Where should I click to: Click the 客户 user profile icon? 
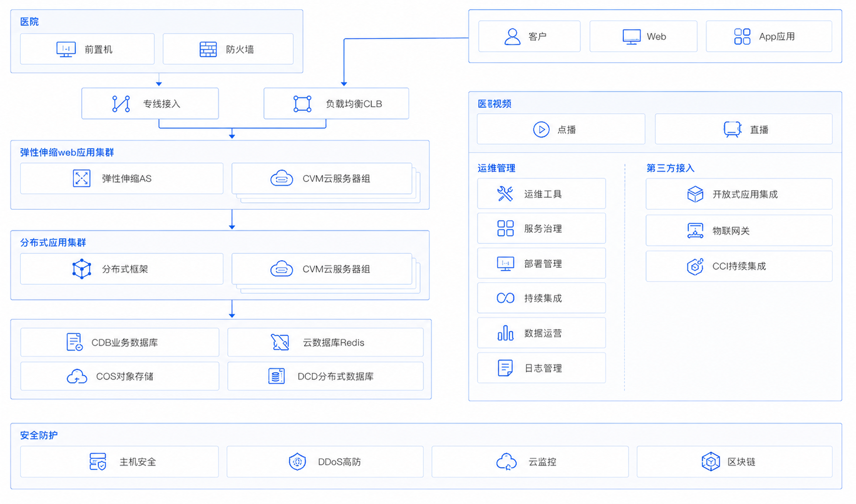512,37
